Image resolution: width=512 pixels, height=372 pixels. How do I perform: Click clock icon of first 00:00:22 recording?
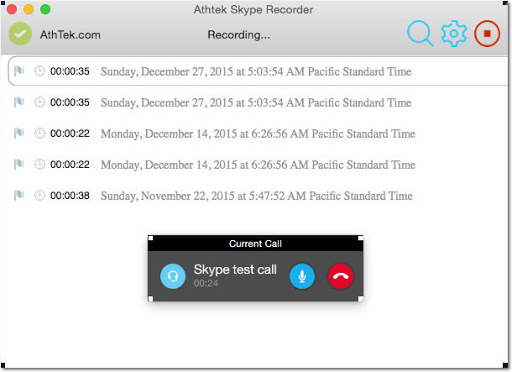point(39,133)
